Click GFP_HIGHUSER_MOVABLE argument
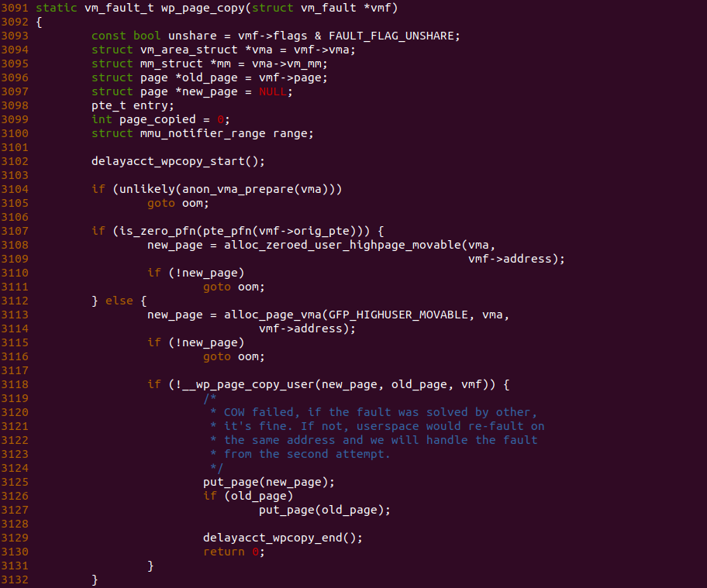The image size is (707, 588). [398, 315]
